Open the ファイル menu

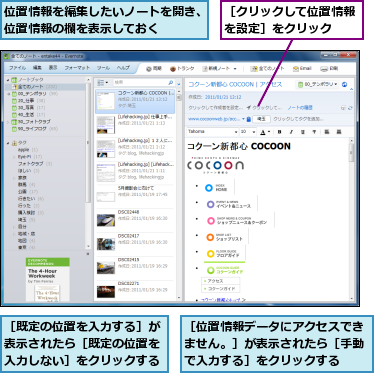click(17, 68)
